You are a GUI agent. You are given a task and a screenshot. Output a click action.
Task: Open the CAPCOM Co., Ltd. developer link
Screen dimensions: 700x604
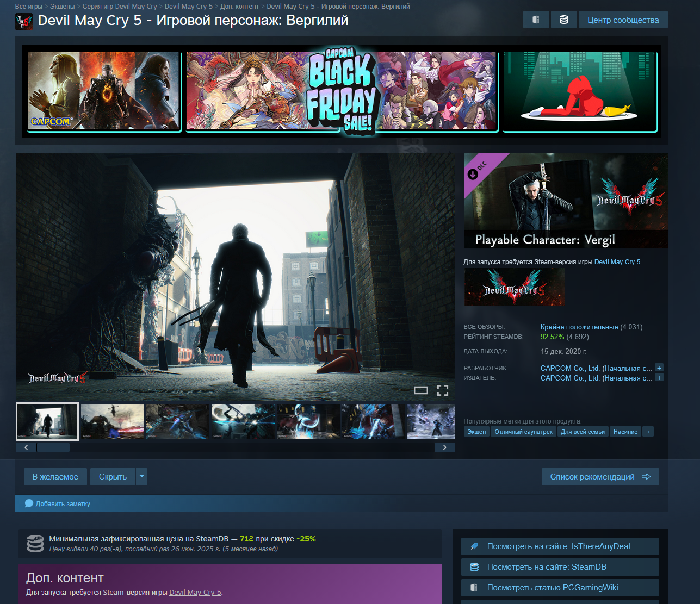coord(570,368)
